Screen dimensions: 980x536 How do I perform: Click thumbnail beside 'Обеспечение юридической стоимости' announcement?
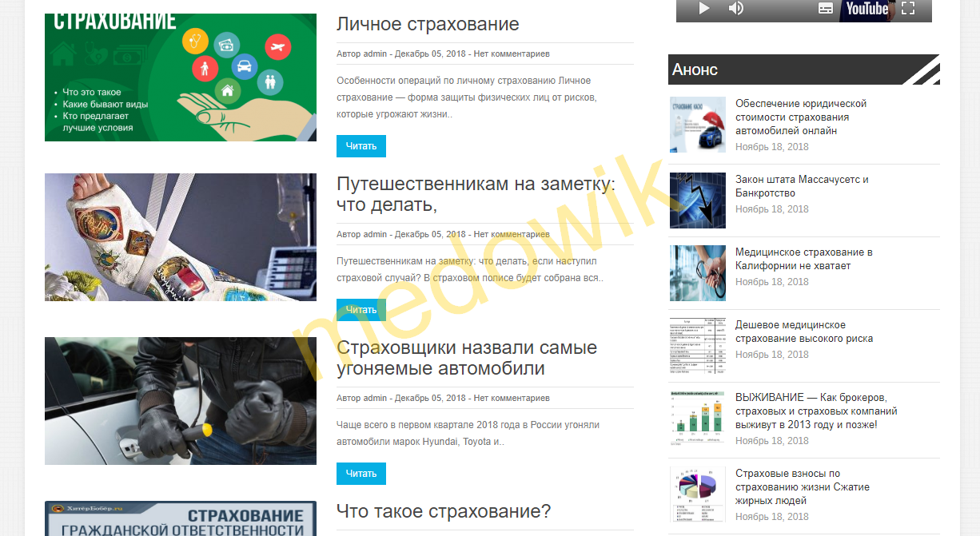pos(698,125)
